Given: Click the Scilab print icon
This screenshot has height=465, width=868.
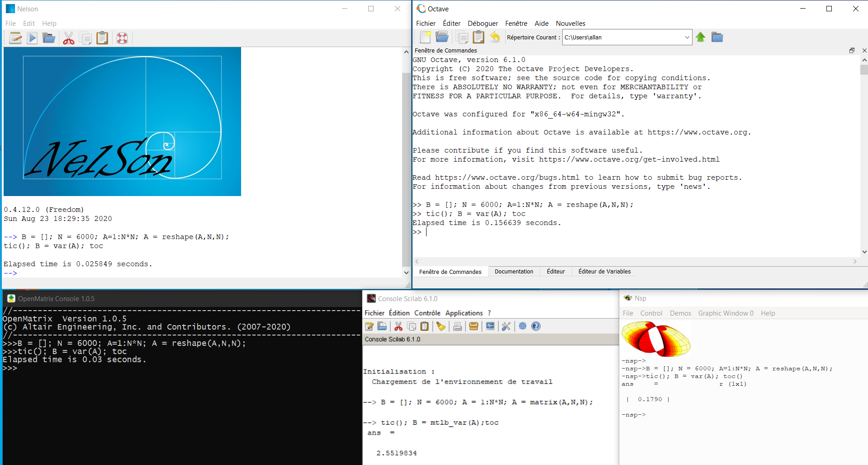Looking at the screenshot, I should coord(457,326).
